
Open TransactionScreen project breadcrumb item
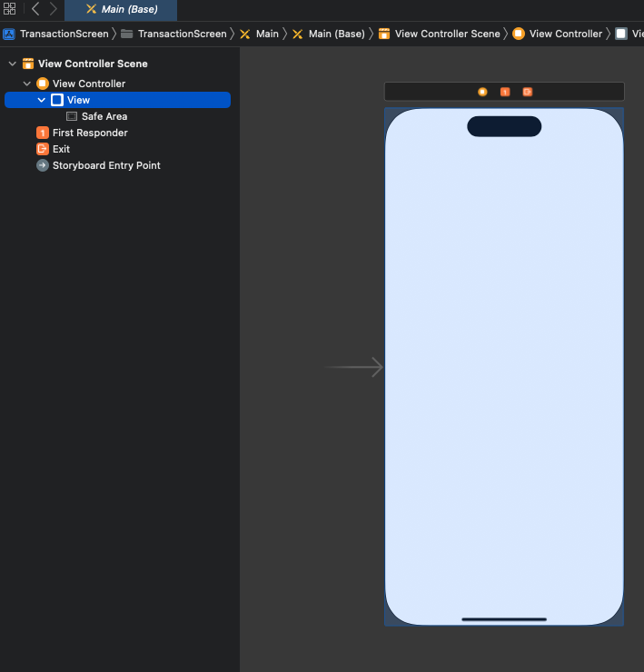(64, 34)
